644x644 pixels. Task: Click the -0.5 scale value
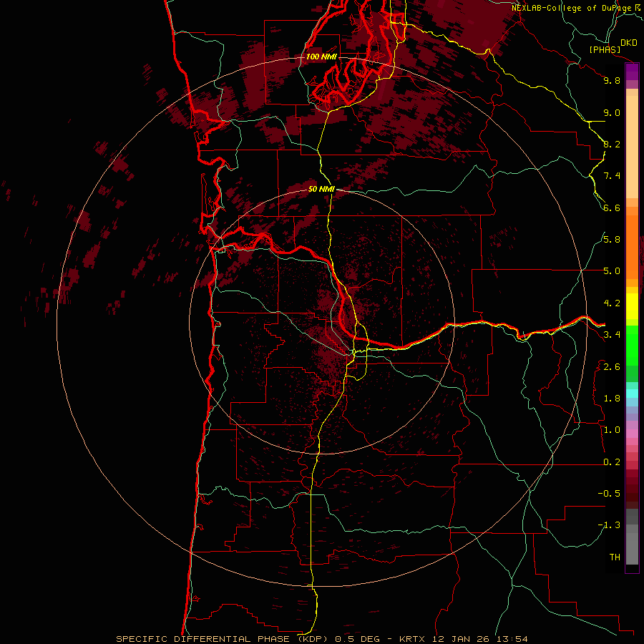[609, 494]
